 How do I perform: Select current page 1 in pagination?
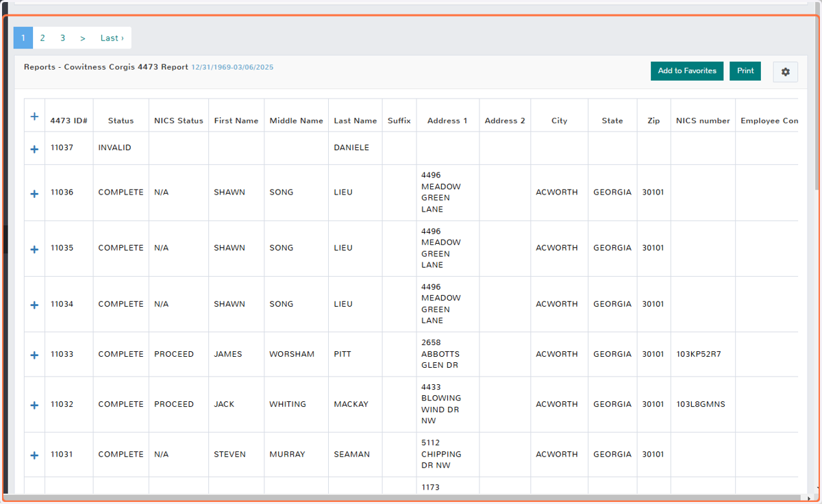point(23,38)
